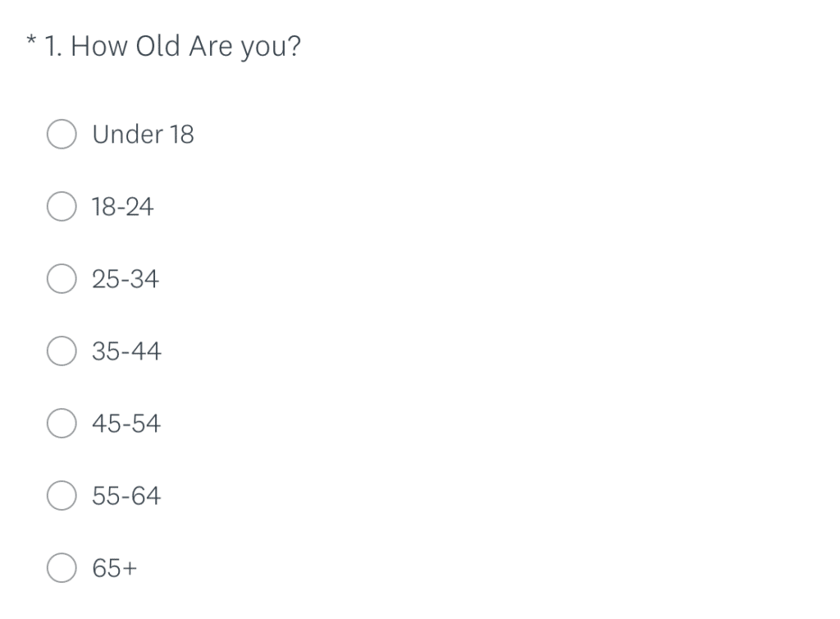
Task: Select the first radio button in the list
Action: pyautogui.click(x=61, y=134)
